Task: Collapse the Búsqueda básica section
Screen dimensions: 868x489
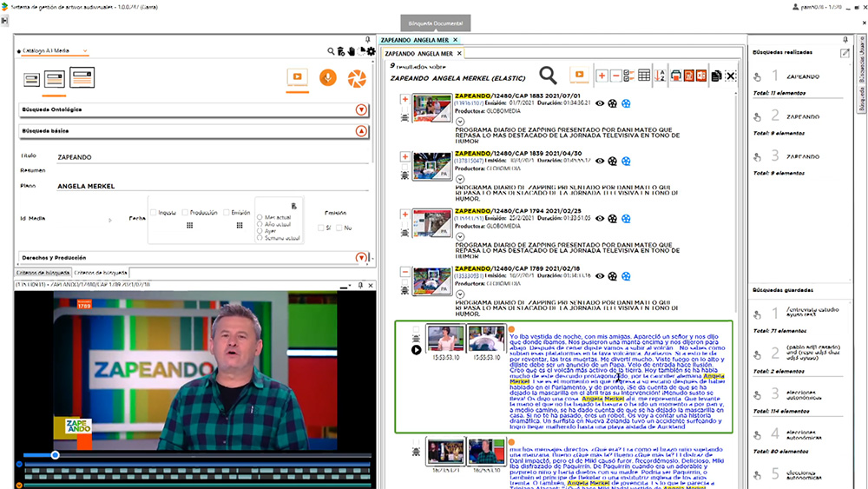Action: click(361, 131)
